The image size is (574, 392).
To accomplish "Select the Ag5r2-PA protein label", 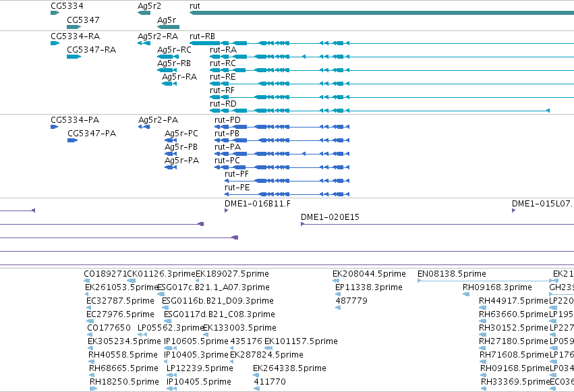I will (x=158, y=120).
